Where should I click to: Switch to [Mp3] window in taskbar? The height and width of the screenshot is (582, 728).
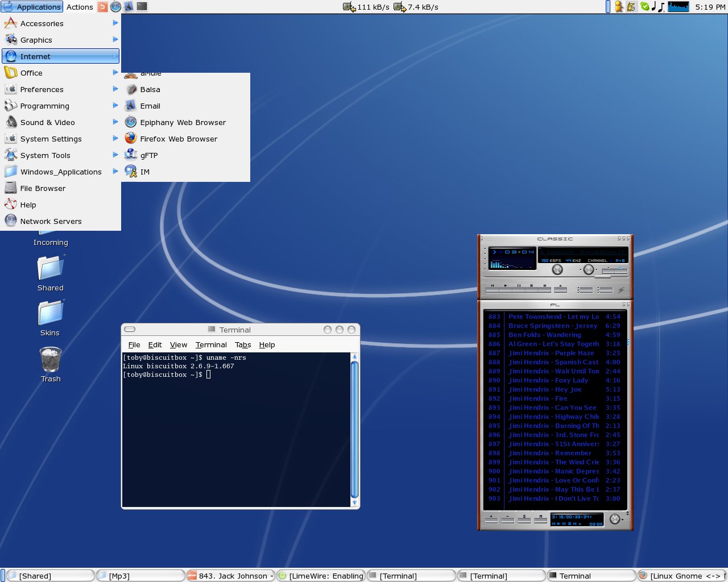[x=139, y=576]
